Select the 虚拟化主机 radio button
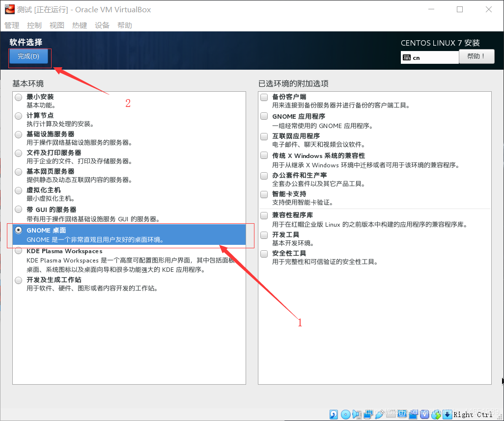504x421 pixels. tap(19, 190)
